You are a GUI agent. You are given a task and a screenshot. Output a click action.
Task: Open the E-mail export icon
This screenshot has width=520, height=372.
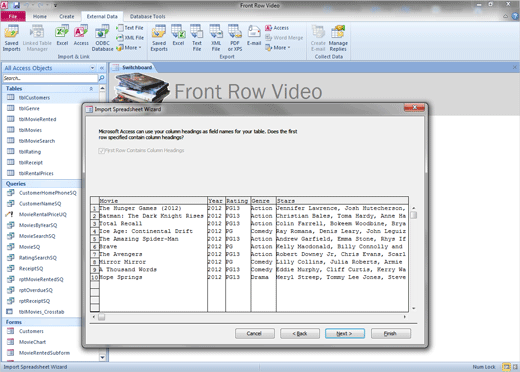click(254, 36)
